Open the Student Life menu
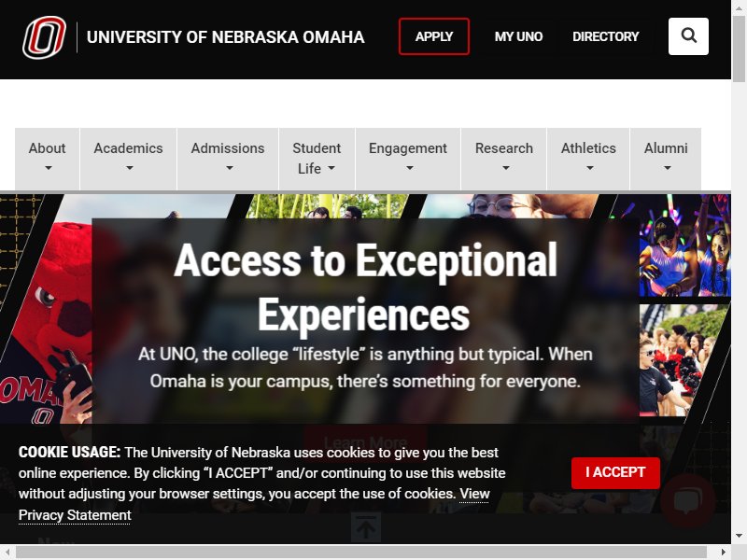The image size is (747, 560). pos(317,159)
